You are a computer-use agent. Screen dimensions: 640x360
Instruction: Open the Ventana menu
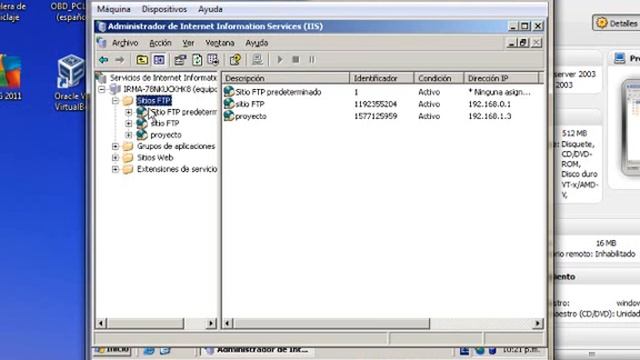click(220, 43)
